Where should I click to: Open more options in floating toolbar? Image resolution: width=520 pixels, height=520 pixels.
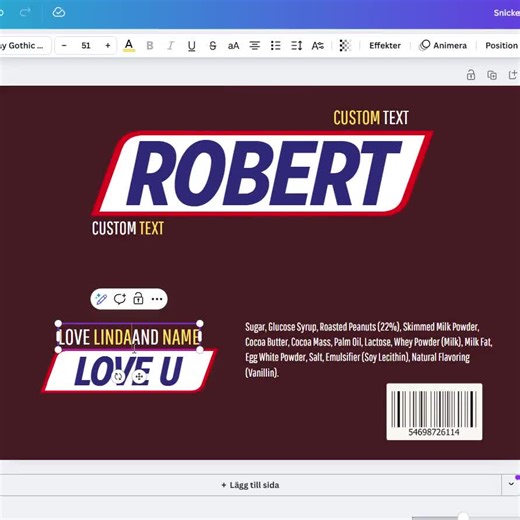[x=157, y=299]
